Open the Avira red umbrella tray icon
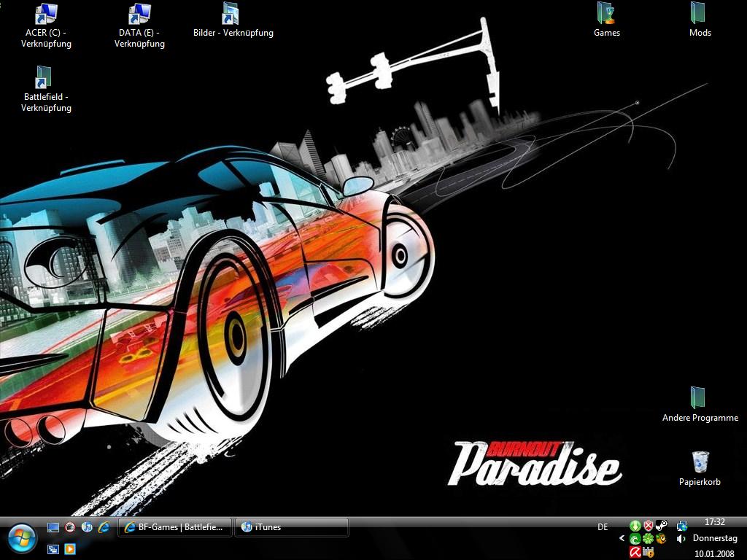 pos(635,553)
